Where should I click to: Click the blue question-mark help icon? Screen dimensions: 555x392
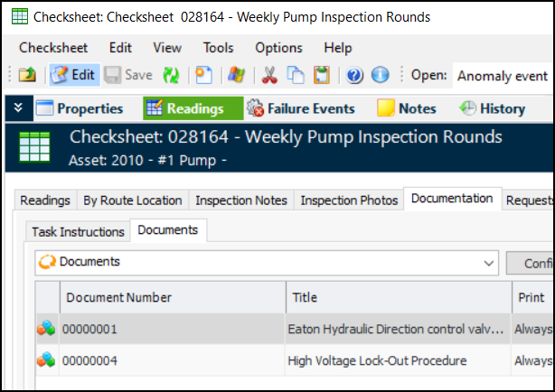(x=354, y=75)
